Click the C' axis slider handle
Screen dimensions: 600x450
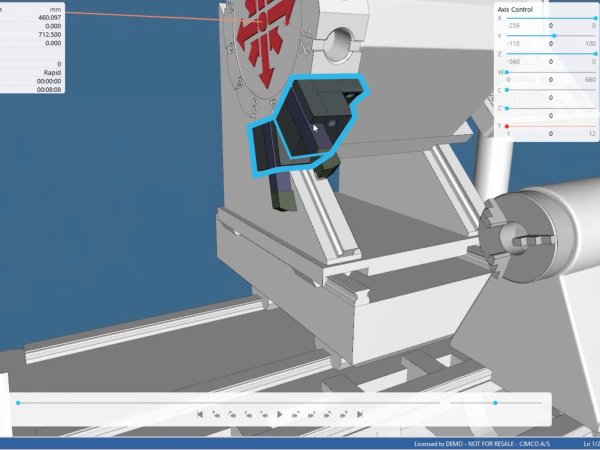click(x=507, y=108)
